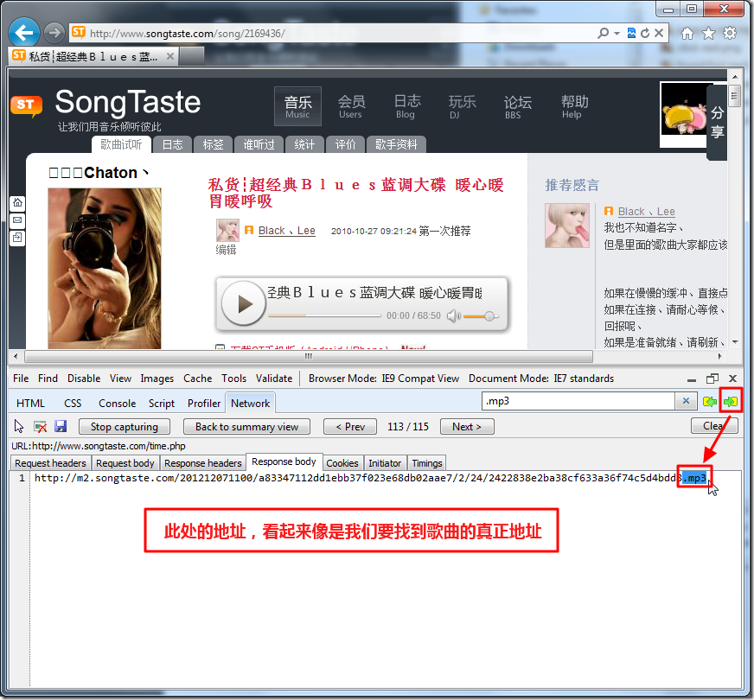Go back with the browser back arrow

coord(24,33)
